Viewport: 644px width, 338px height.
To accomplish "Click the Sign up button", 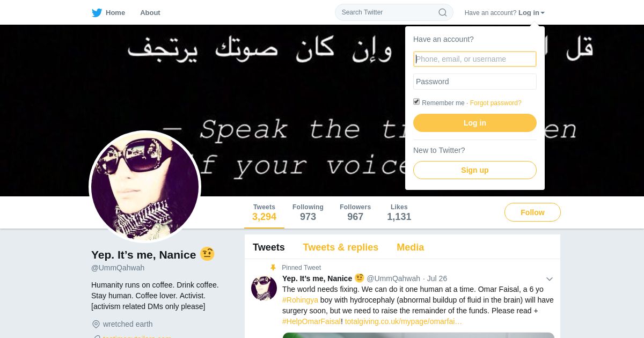I will click(475, 170).
